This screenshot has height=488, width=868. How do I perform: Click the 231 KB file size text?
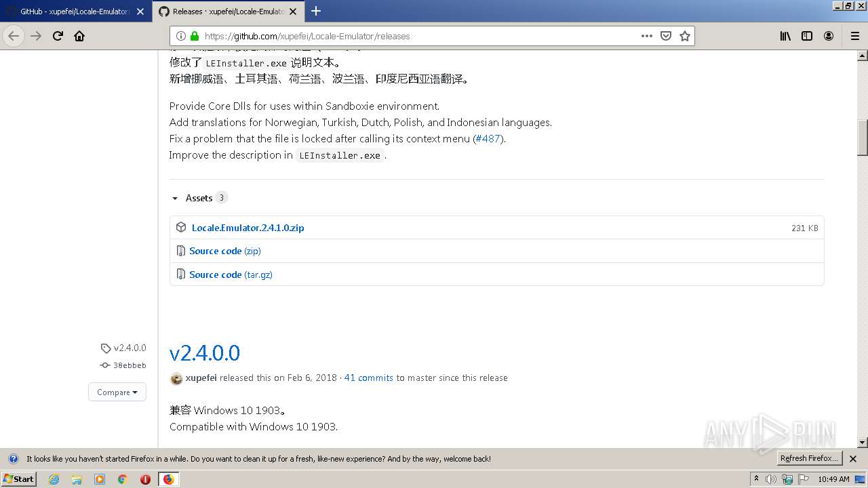pyautogui.click(x=804, y=228)
